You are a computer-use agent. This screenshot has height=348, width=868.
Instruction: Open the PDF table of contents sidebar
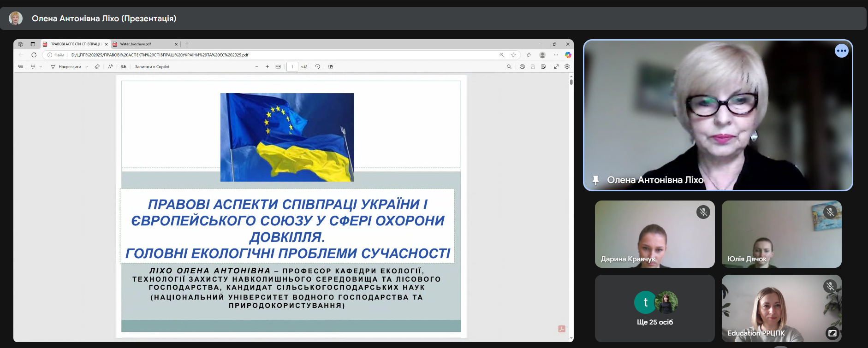pos(20,67)
